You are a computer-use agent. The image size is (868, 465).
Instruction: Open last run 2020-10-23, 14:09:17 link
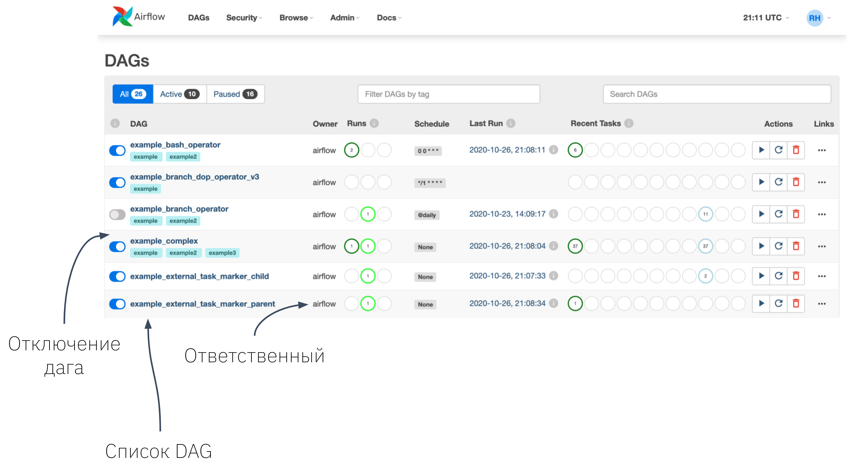[x=507, y=214]
